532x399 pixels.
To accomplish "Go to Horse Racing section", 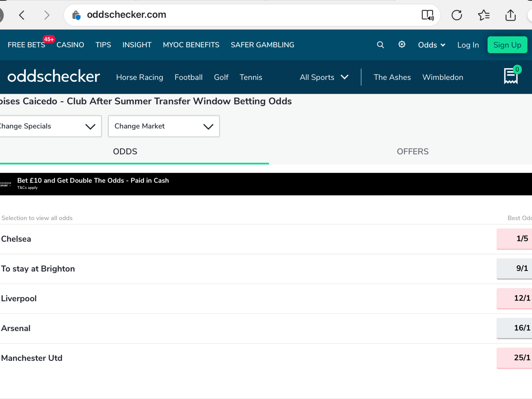I will point(140,77).
